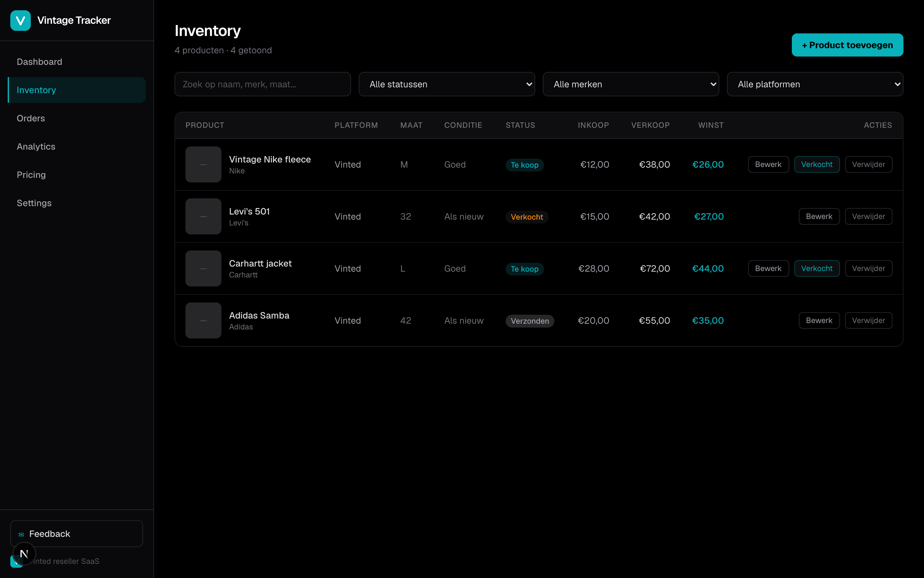Expand the Alle platformen dropdown
This screenshot has width=924, height=578.
click(x=815, y=84)
